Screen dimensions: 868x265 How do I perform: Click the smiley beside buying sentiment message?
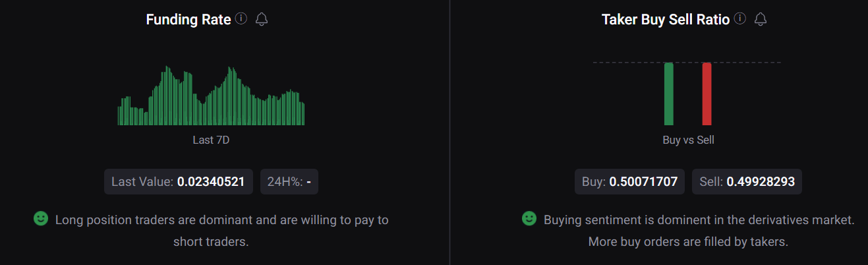point(529,218)
